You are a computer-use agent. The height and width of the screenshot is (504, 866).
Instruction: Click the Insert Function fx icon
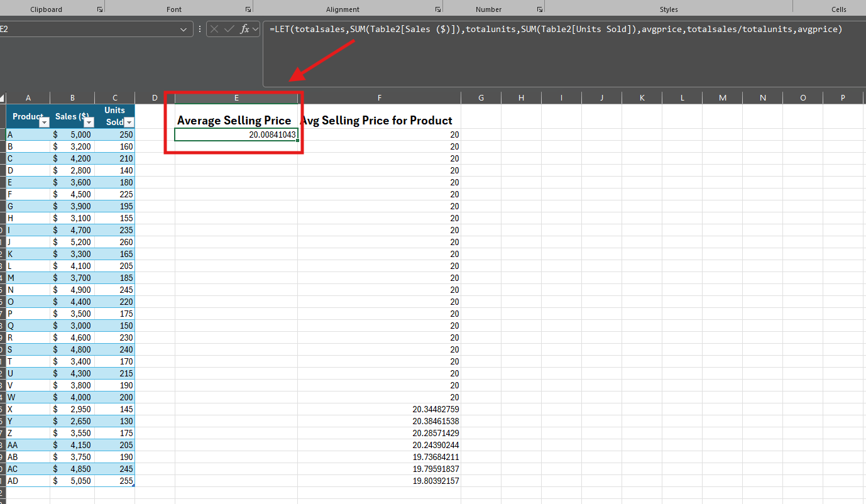pos(245,29)
